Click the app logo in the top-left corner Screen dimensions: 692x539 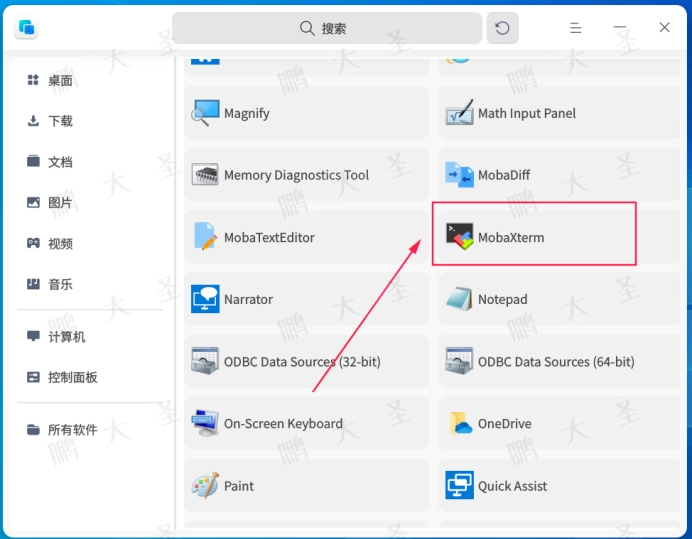pos(26,27)
